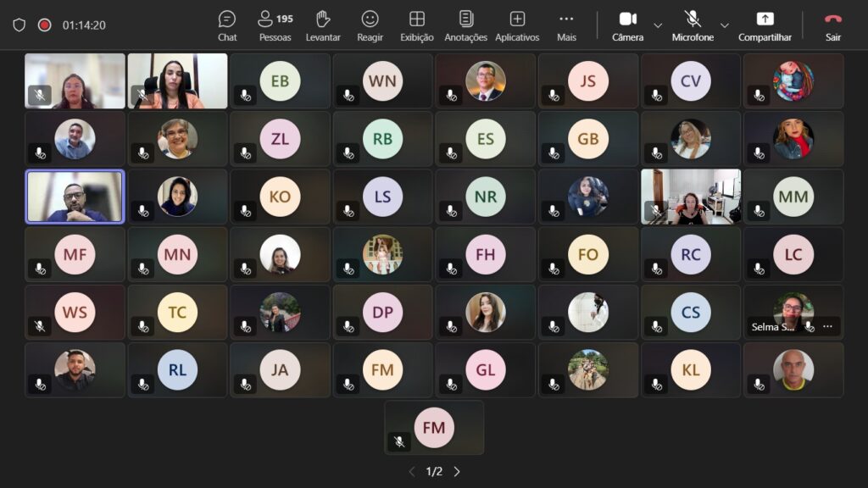The width and height of the screenshot is (868, 488).
Task: Open the Chat panel
Action: pyautogui.click(x=227, y=25)
